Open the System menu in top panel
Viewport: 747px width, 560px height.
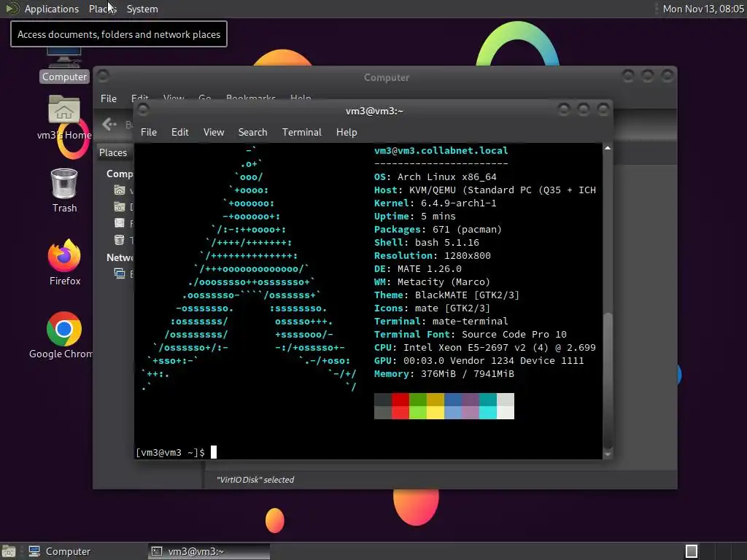[x=142, y=9]
